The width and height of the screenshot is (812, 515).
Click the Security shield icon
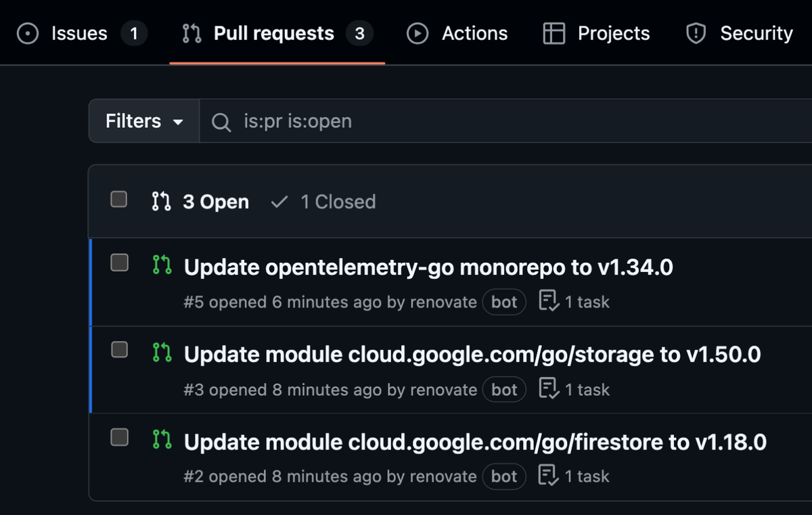tap(696, 34)
